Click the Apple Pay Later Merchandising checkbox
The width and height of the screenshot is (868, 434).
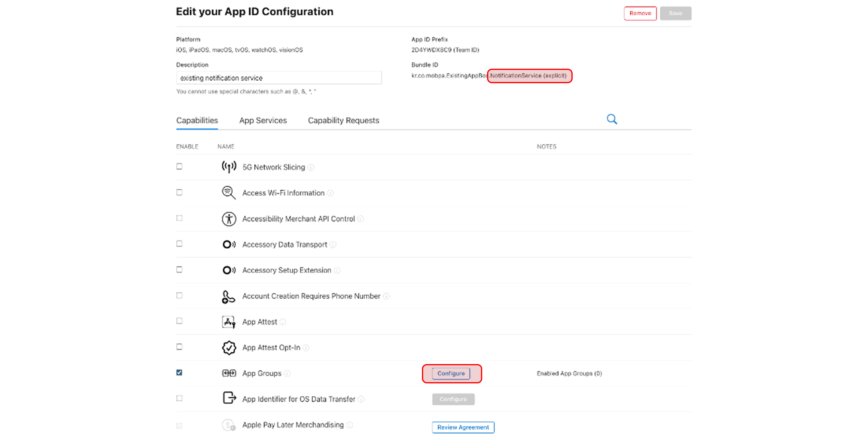(x=179, y=426)
